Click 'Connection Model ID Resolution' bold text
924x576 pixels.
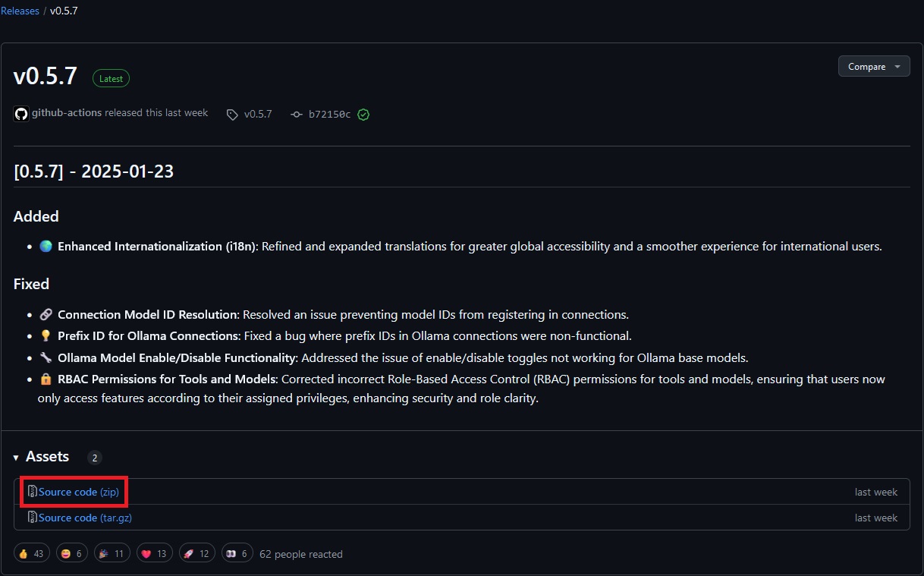(x=148, y=314)
